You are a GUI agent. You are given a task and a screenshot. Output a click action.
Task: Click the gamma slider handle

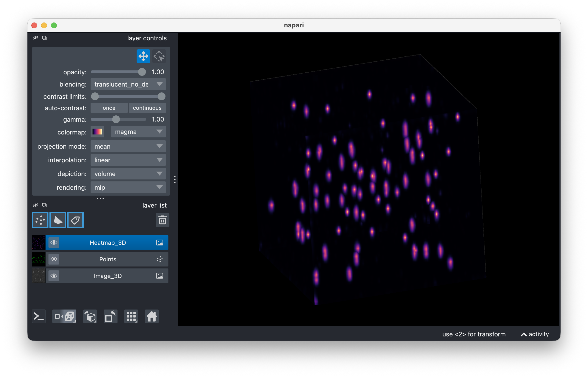116,120
